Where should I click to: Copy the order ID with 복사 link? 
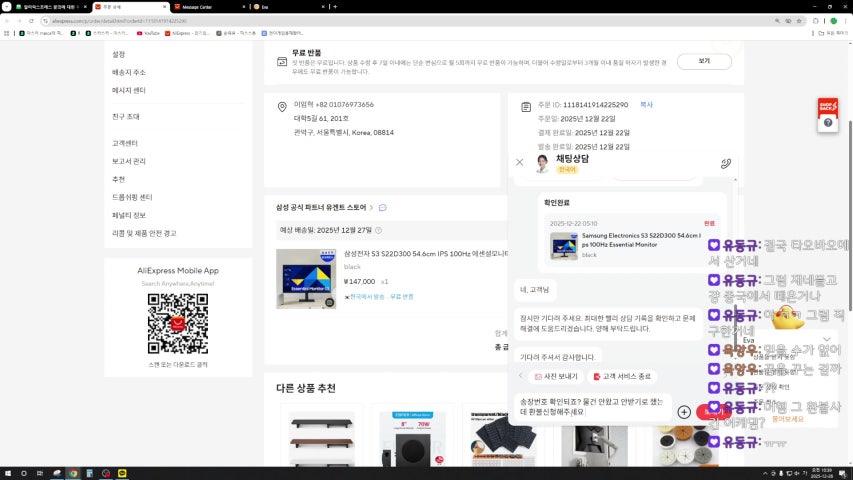[646, 104]
